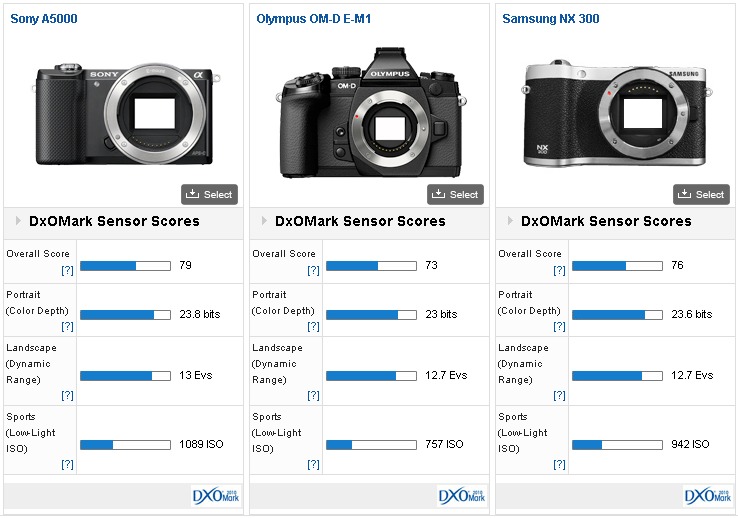This screenshot has height=518, width=738.
Task: Click Sony A5000 overall score bar
Action: [125, 266]
